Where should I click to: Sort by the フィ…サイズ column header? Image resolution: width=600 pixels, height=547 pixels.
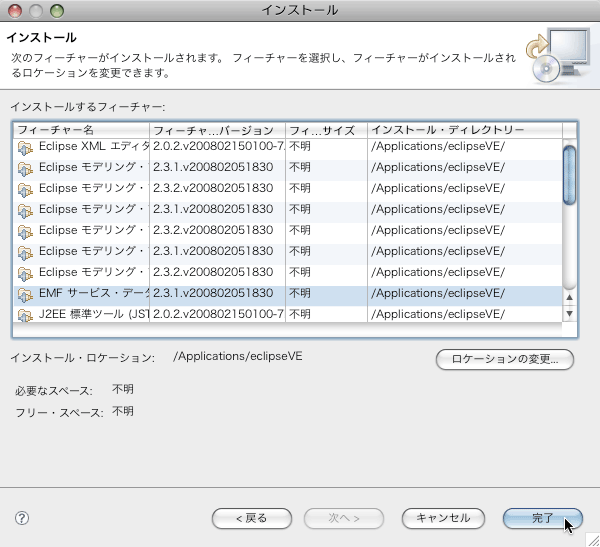[x=326, y=130]
